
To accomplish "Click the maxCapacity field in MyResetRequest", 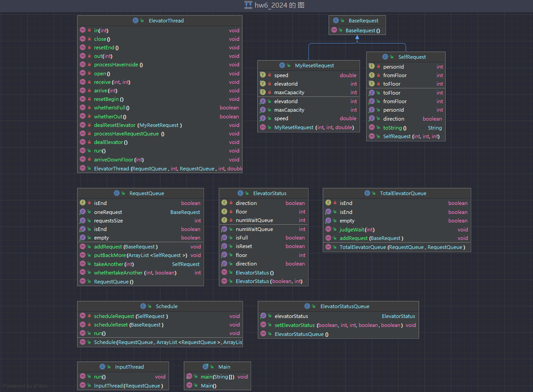I will point(309,92).
